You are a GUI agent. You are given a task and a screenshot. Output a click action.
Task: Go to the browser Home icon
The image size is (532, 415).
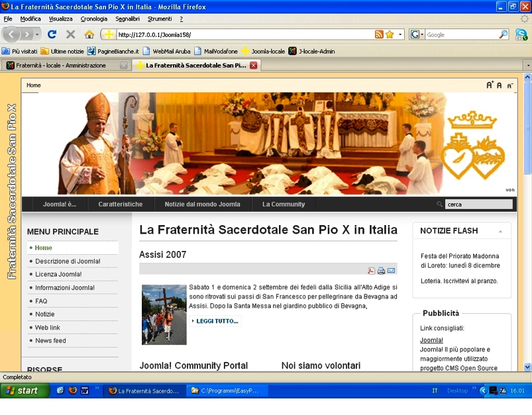click(89, 34)
